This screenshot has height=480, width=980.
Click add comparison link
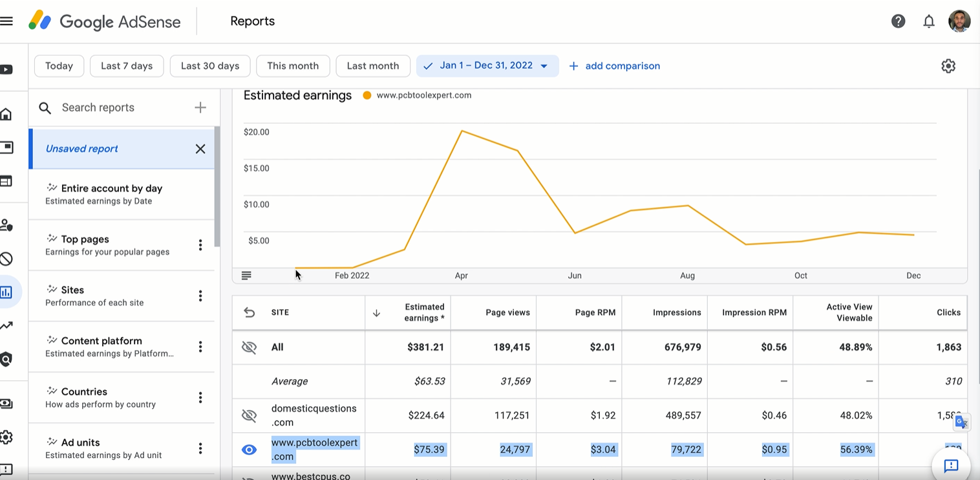pyautogui.click(x=614, y=66)
